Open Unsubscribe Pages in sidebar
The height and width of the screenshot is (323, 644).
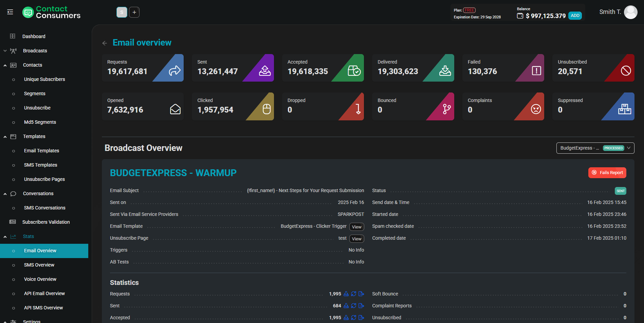[44, 179]
